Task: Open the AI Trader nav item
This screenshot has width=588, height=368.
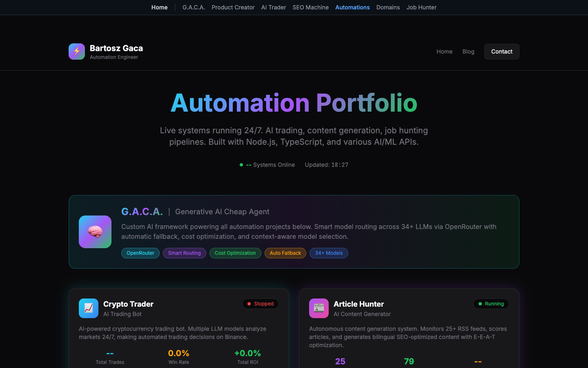Action: point(274,7)
